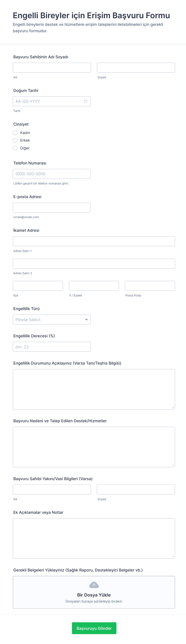Select the Erkek radio button

pyautogui.click(x=15, y=140)
